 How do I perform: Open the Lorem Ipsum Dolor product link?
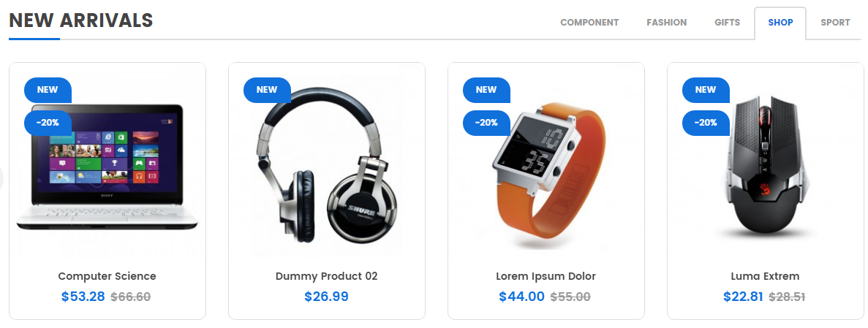(546, 276)
